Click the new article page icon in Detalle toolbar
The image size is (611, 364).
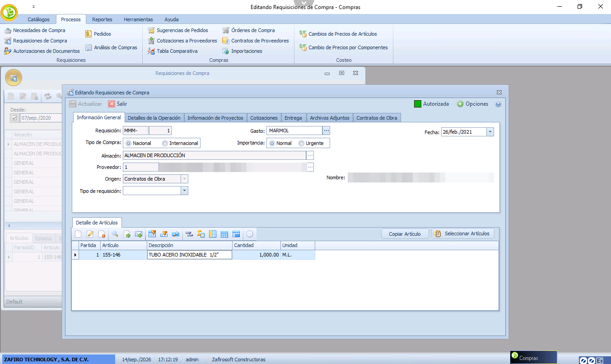point(78,234)
